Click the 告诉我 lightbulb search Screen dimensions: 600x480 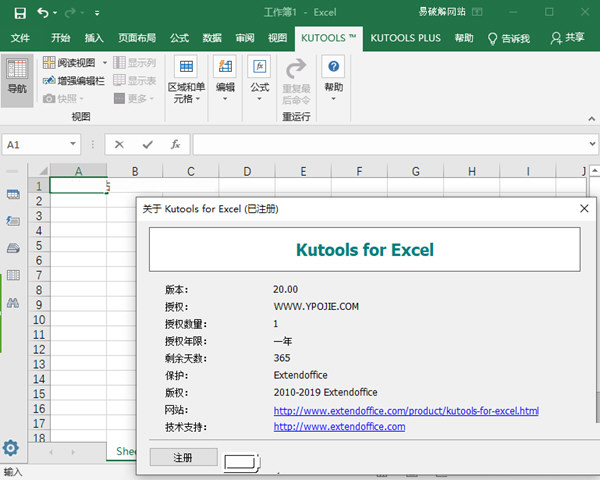(509, 38)
